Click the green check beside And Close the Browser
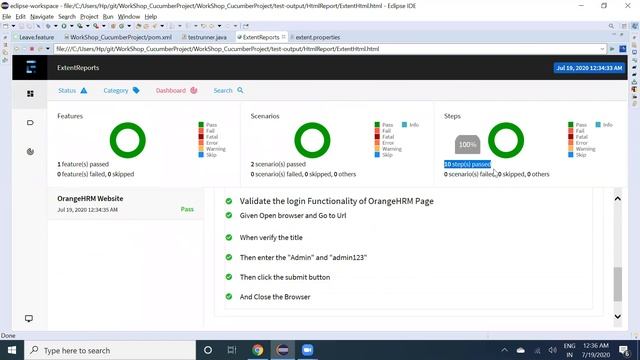Image resolution: width=640 pixels, height=360 pixels. click(x=229, y=297)
